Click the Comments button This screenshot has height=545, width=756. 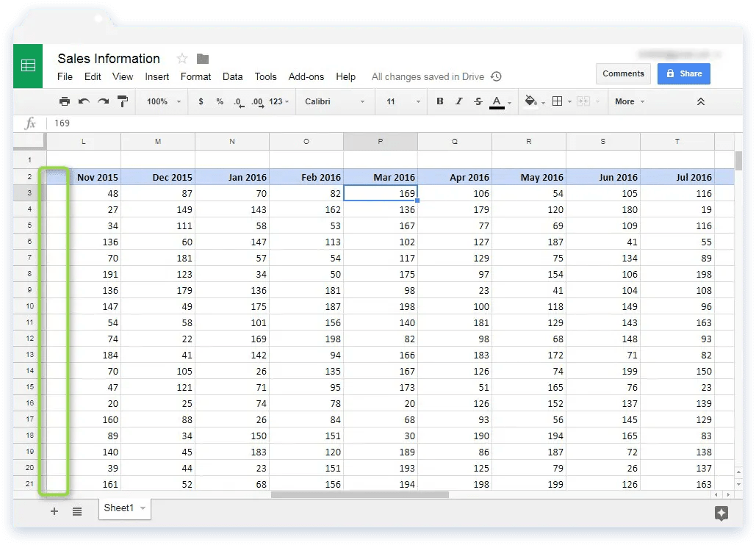(x=623, y=73)
